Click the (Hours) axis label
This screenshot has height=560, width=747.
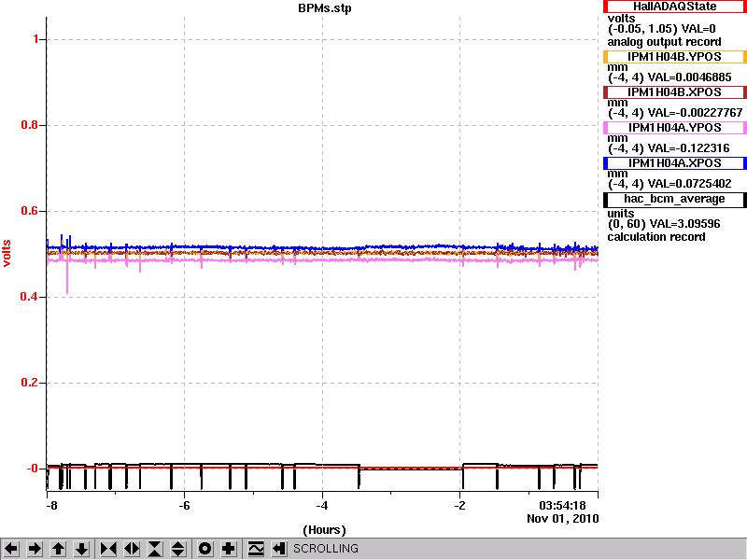coord(324,530)
